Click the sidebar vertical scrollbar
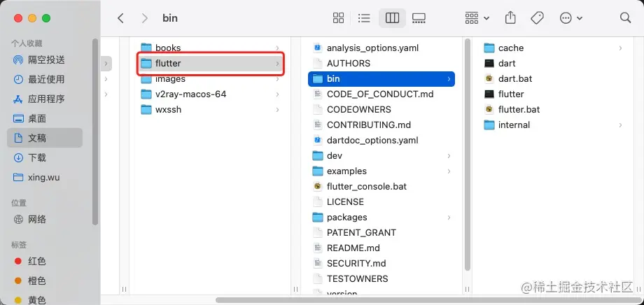 pyautogui.click(x=95, y=132)
